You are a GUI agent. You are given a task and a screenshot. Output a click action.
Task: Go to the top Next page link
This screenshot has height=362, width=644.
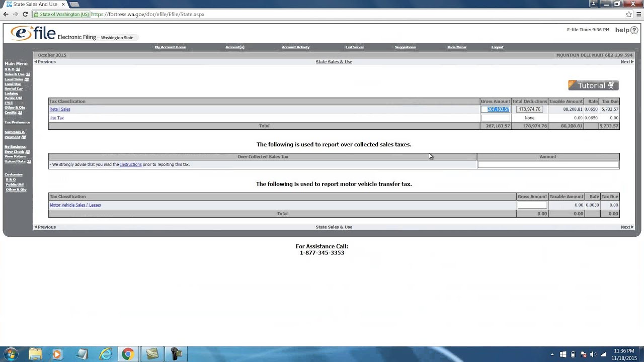click(x=627, y=62)
